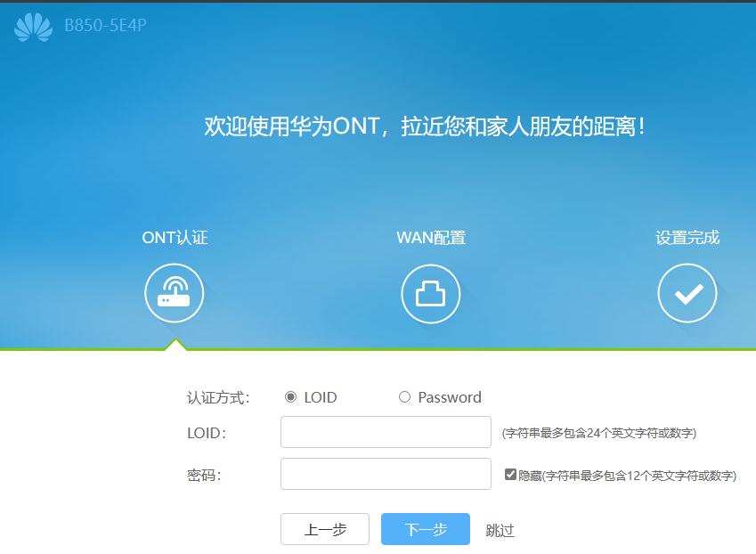Choose the Password authentication radio button

[404, 397]
